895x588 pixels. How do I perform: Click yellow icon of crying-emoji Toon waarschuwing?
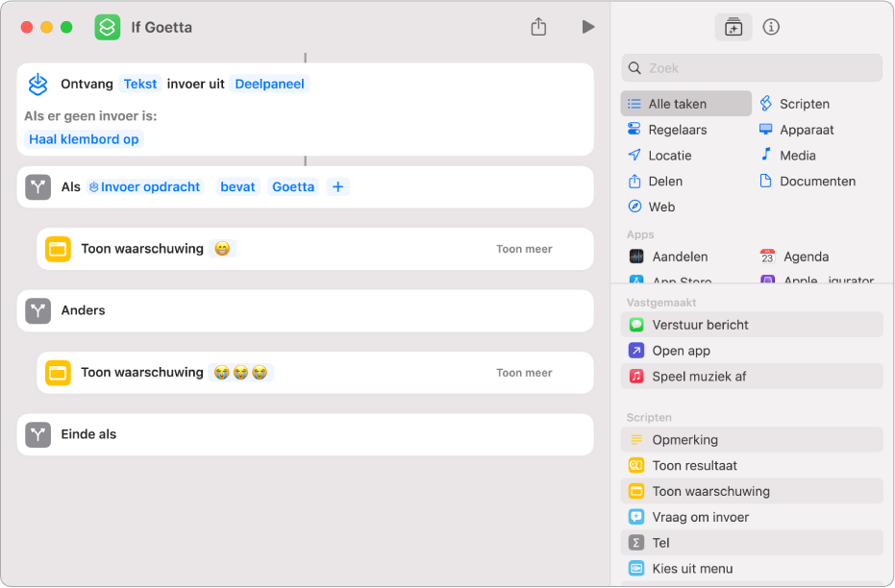pos(58,373)
